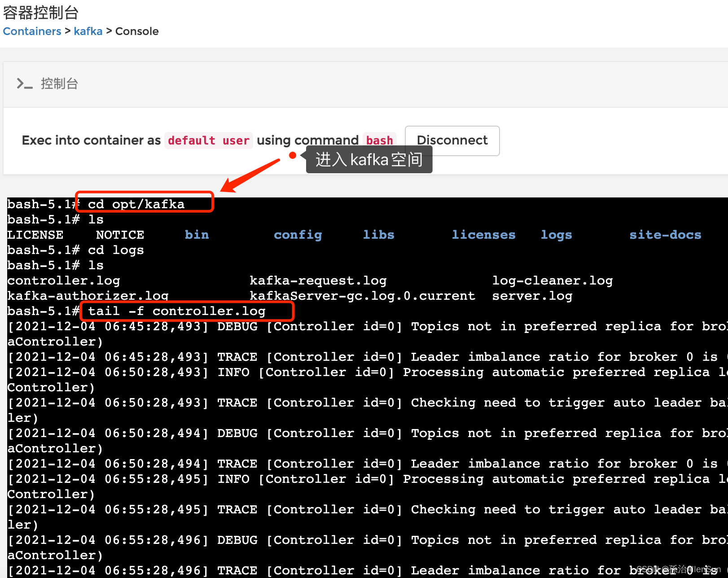The width and height of the screenshot is (728, 578).
Task: Click the 'logs' directory in terminal listing
Action: tap(556, 235)
